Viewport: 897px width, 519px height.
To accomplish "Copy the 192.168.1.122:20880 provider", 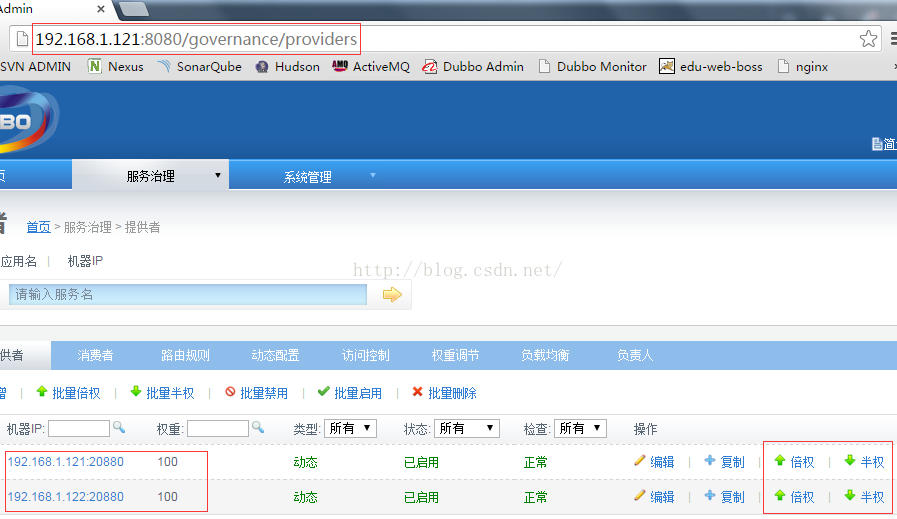I will point(725,497).
